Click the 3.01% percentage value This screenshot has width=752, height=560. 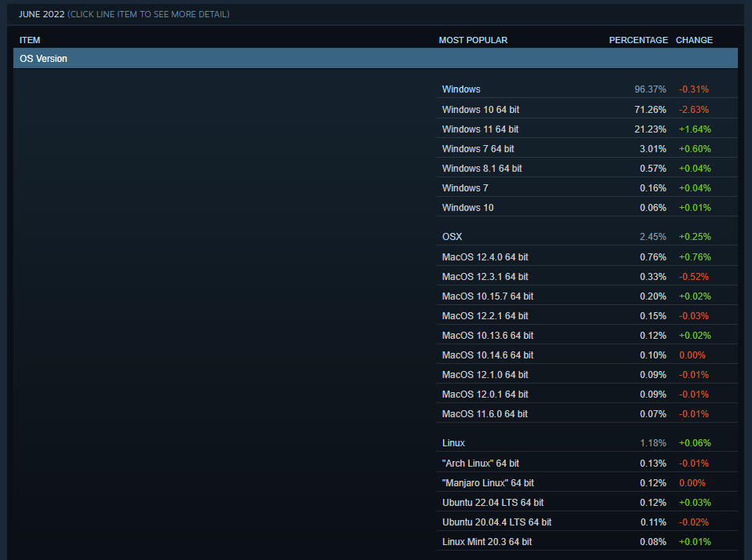(652, 149)
